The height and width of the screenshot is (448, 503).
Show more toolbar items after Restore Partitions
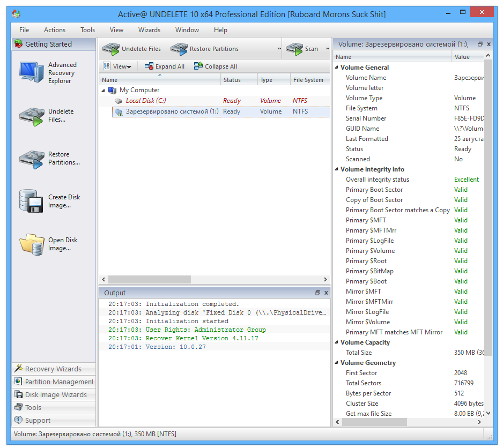(x=279, y=48)
